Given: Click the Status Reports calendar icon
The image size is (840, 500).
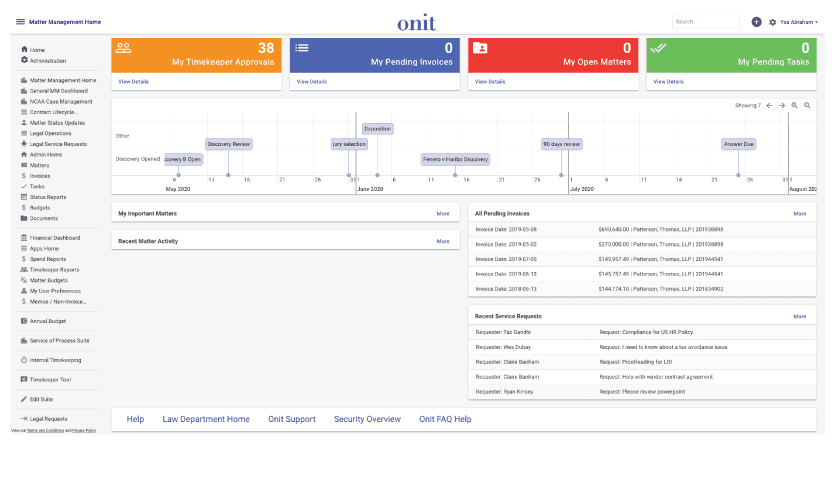Looking at the screenshot, I should click(x=24, y=197).
